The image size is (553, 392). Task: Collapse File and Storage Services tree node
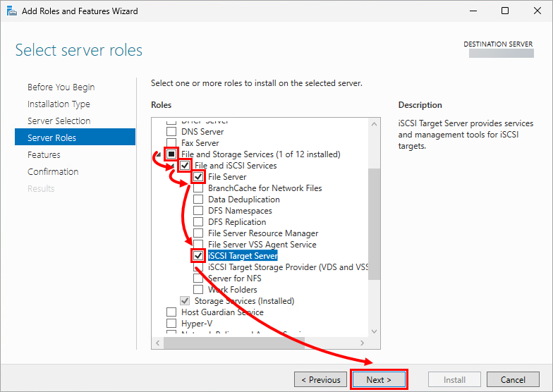(x=158, y=154)
